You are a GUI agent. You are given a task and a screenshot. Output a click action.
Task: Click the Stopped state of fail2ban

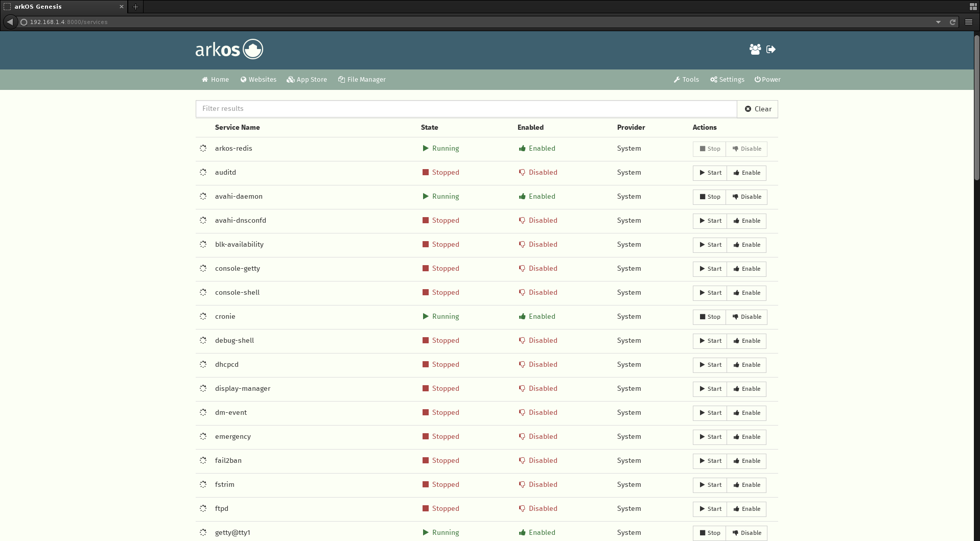pos(440,461)
